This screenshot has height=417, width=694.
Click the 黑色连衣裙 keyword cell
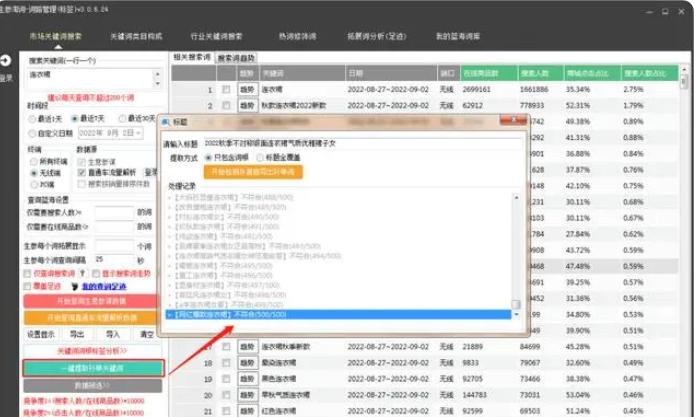[x=279, y=379]
